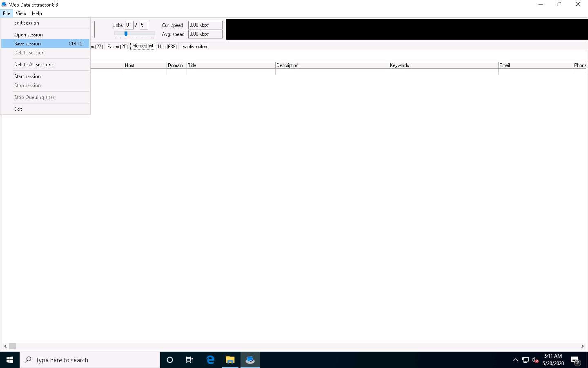588x368 pixels.
Task: Open the Help menu
Action: pyautogui.click(x=37, y=13)
